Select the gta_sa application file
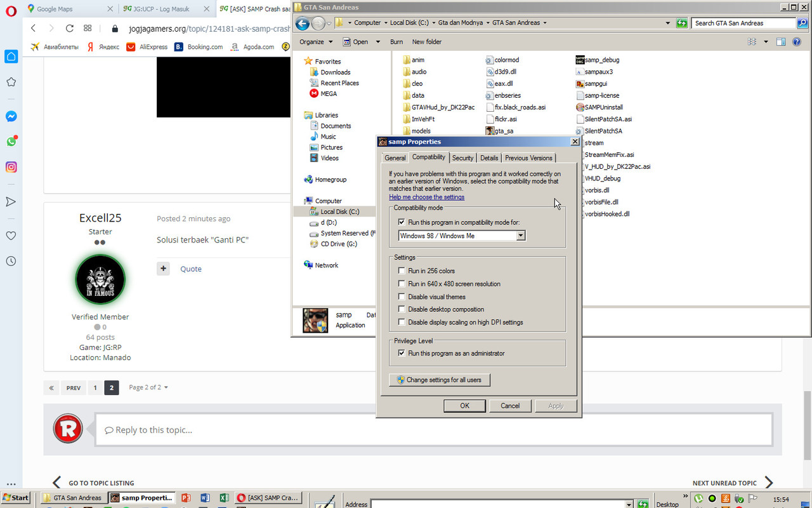This screenshot has width=812, height=508. tap(500, 131)
